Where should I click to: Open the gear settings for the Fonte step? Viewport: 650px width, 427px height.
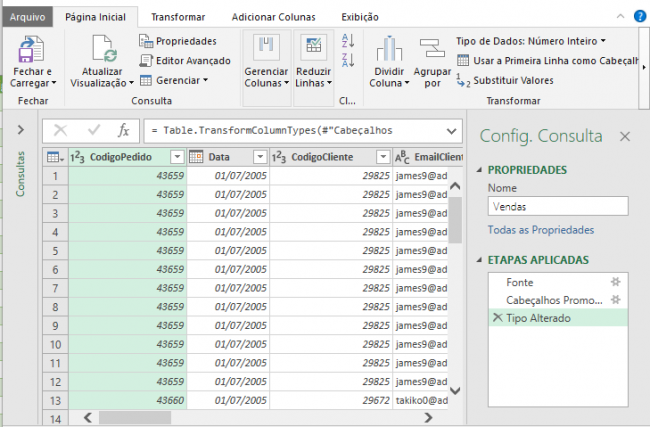616,283
